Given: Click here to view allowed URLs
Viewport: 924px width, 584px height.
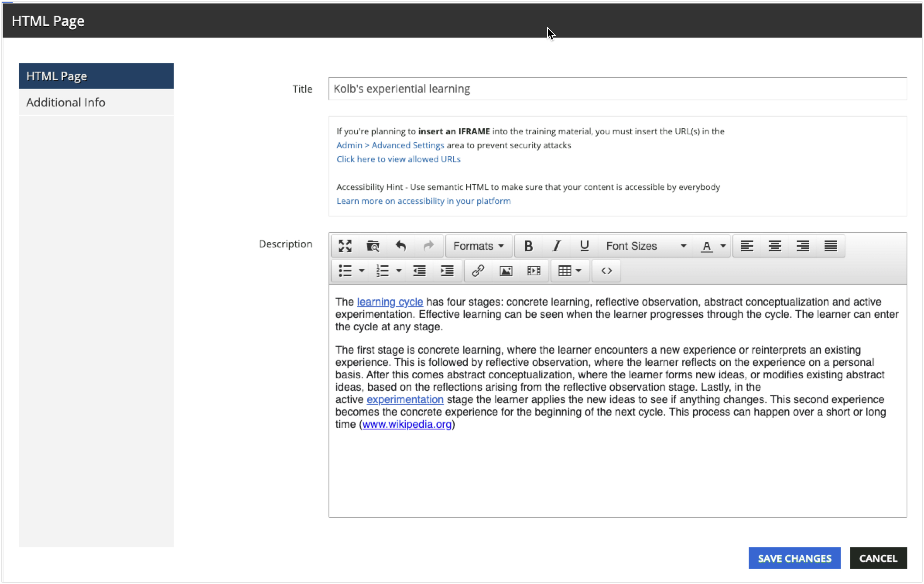Looking at the screenshot, I should (398, 159).
